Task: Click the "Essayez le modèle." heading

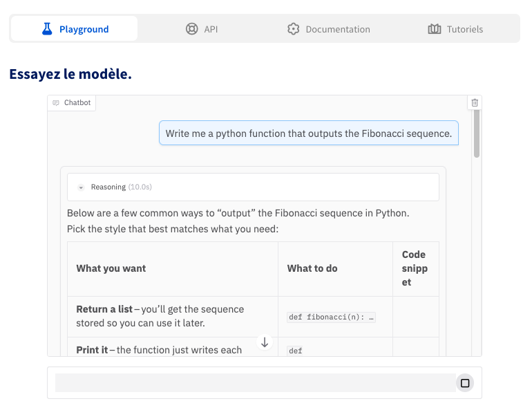Action: pos(70,74)
